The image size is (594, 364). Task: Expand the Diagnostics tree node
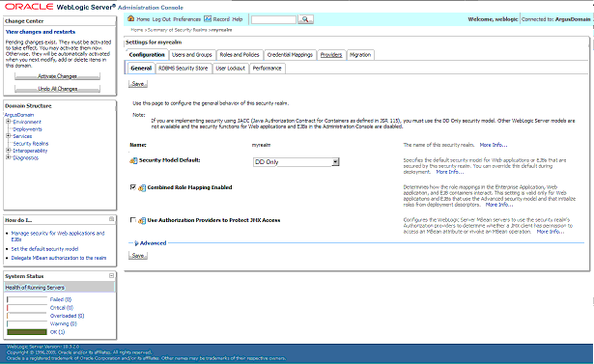[8, 157]
